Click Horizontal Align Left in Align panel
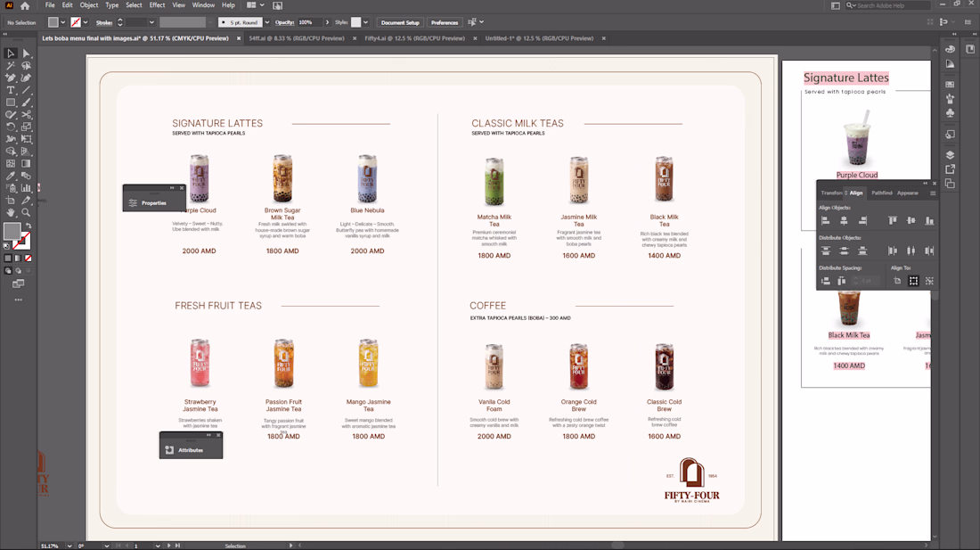 point(826,221)
